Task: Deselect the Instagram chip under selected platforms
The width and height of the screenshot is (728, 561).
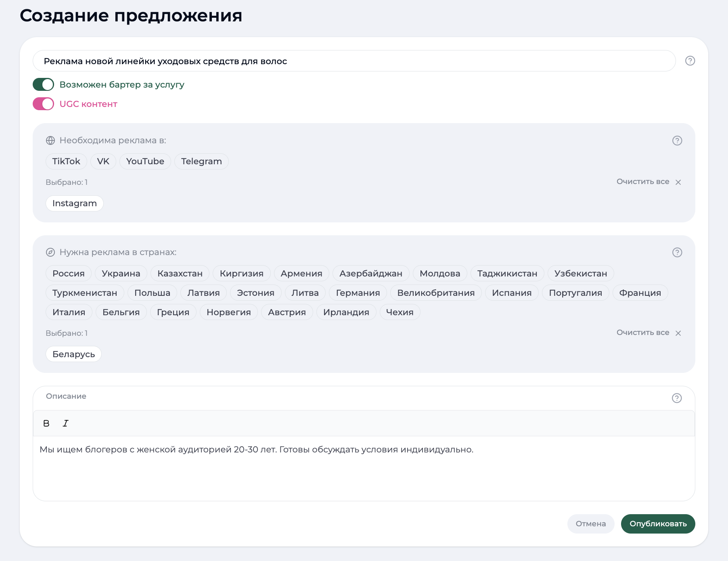Action: tap(74, 203)
